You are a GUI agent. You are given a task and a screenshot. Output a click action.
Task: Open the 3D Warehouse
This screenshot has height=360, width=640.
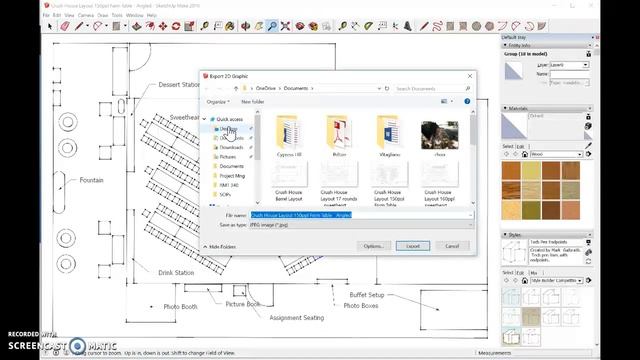tap(300, 27)
